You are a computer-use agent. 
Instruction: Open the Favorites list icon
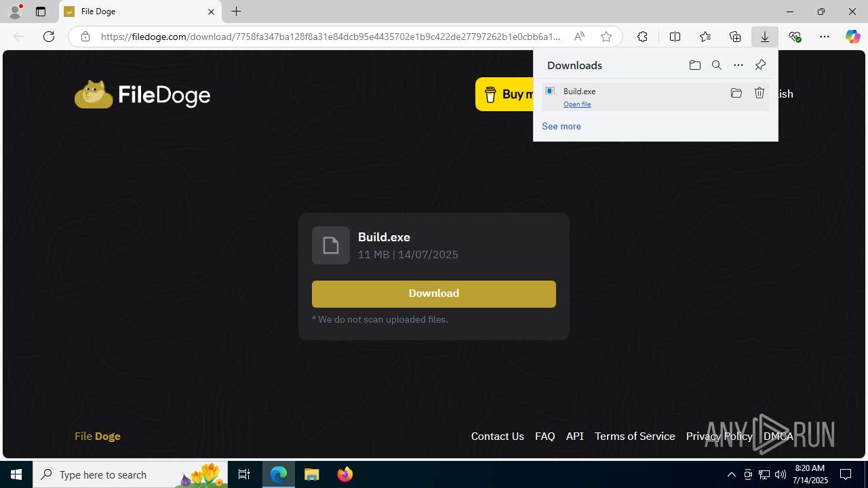click(705, 37)
